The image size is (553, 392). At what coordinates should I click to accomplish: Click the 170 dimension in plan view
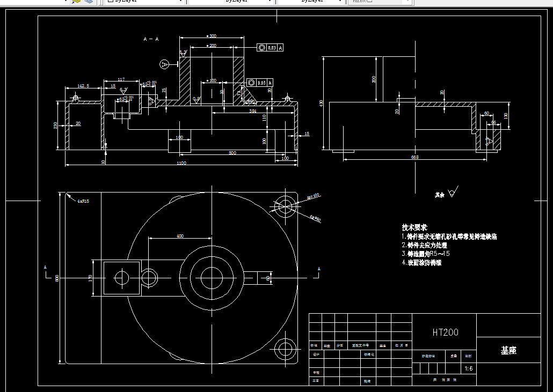(x=90, y=278)
